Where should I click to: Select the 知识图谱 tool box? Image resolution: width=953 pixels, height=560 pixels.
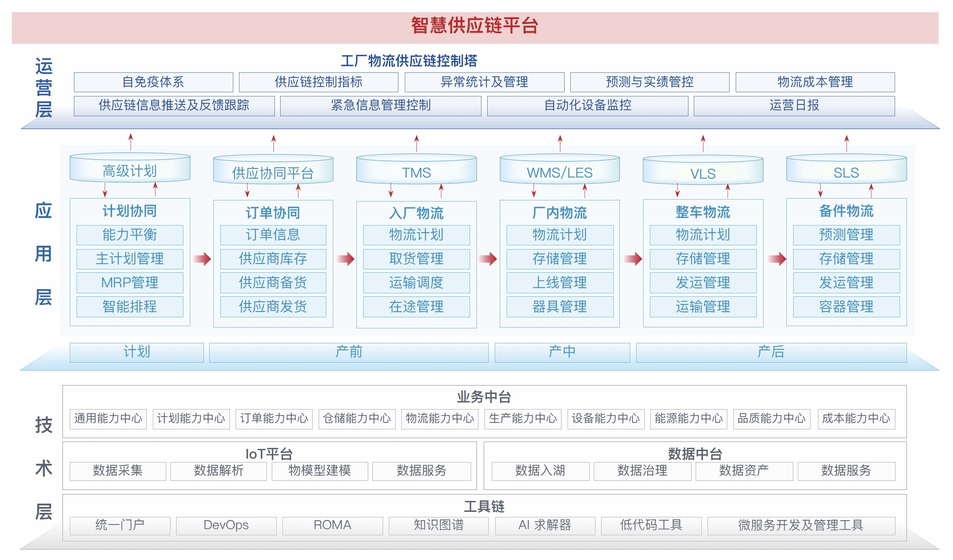pos(439,526)
